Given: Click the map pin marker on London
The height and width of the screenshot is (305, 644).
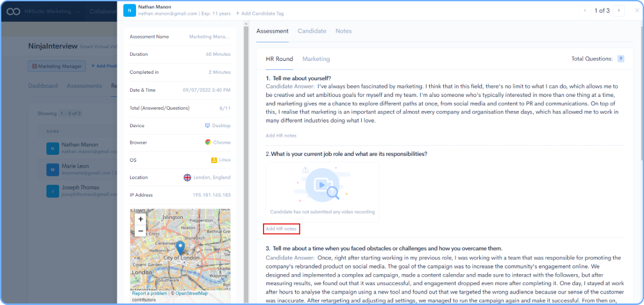Looking at the screenshot, I should (x=180, y=247).
